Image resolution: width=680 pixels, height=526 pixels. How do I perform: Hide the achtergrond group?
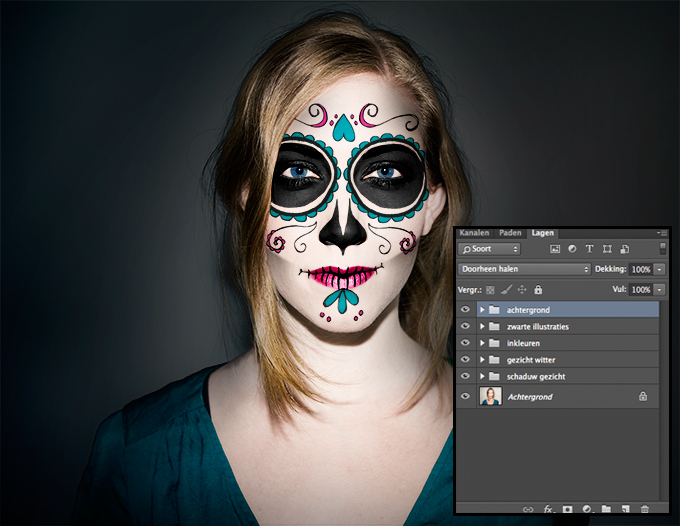pos(465,310)
